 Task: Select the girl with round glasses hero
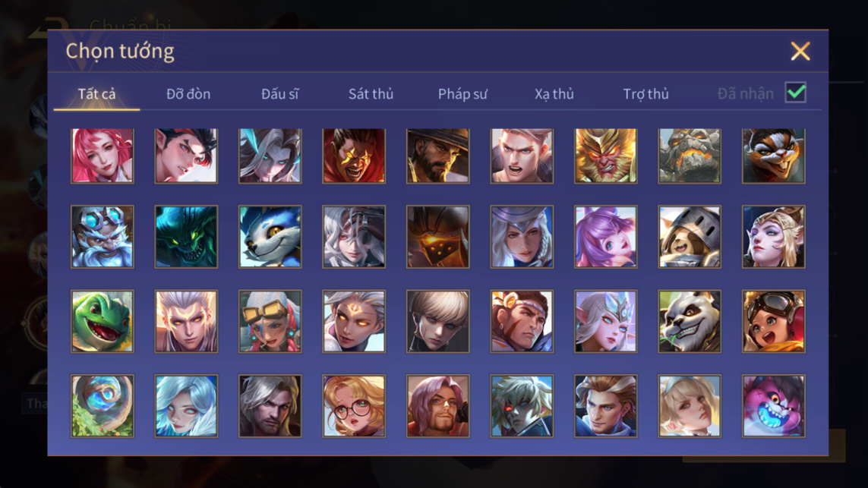(x=354, y=405)
